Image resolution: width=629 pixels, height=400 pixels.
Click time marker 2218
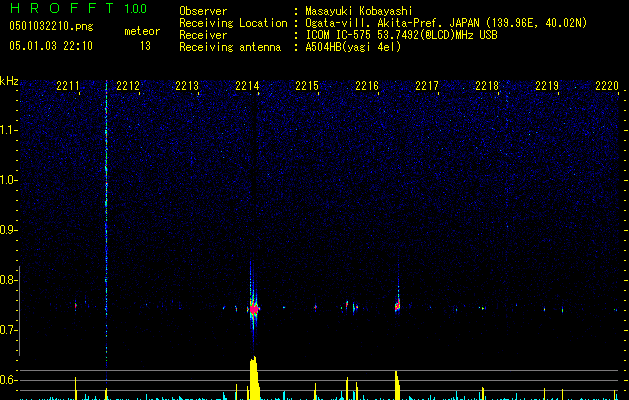487,86
